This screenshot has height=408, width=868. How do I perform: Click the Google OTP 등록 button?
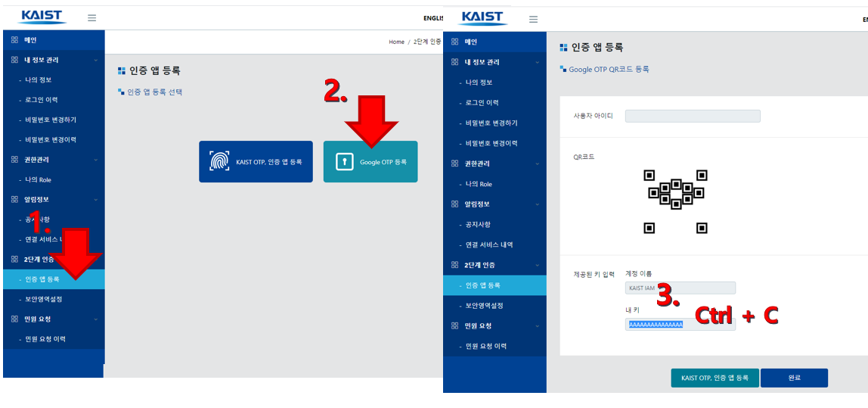(x=370, y=161)
